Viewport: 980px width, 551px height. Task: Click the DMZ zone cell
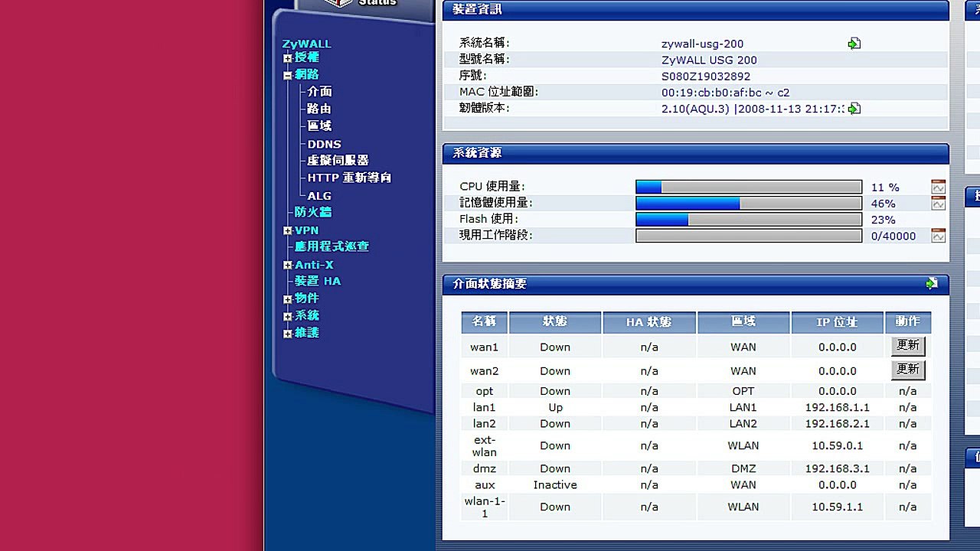tap(743, 468)
